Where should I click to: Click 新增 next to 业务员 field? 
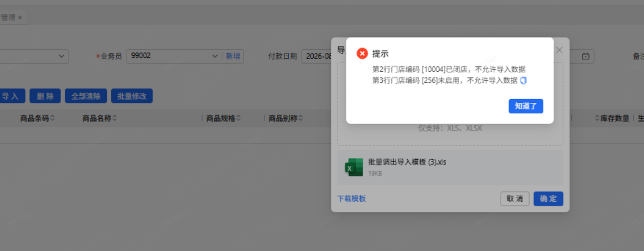click(233, 56)
